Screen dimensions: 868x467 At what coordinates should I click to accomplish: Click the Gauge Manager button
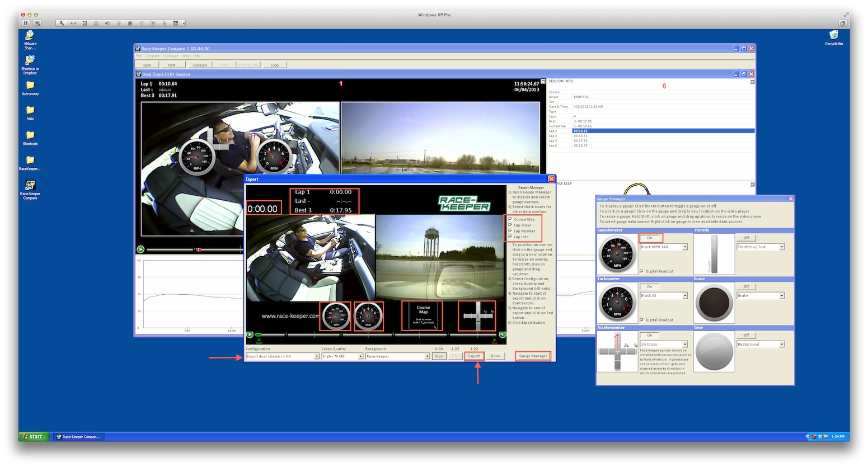(x=533, y=356)
